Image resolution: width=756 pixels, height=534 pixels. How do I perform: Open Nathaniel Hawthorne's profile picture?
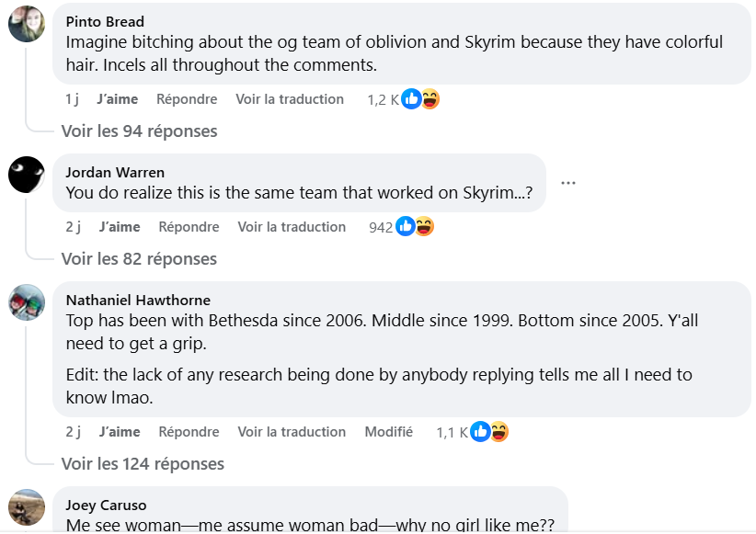click(27, 302)
